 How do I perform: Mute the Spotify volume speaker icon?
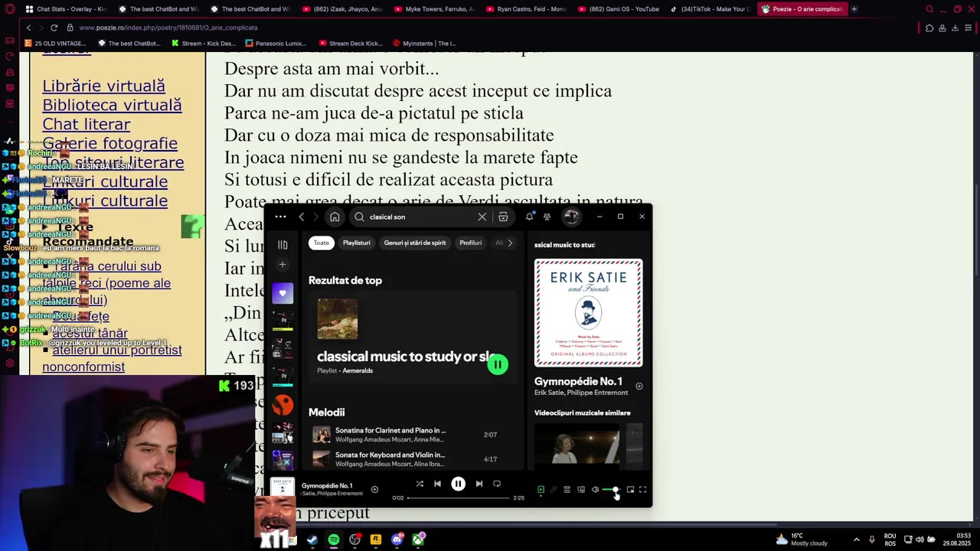(595, 490)
